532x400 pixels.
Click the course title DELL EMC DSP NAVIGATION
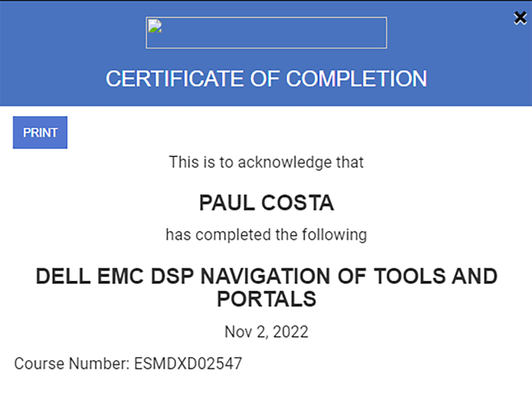[267, 287]
